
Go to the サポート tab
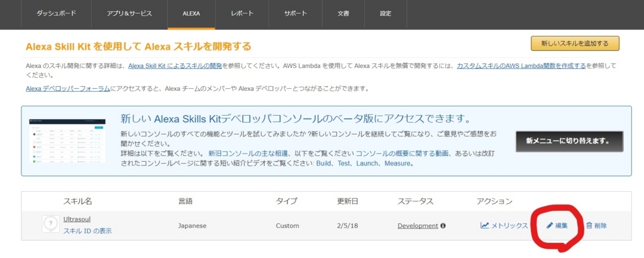point(296,14)
